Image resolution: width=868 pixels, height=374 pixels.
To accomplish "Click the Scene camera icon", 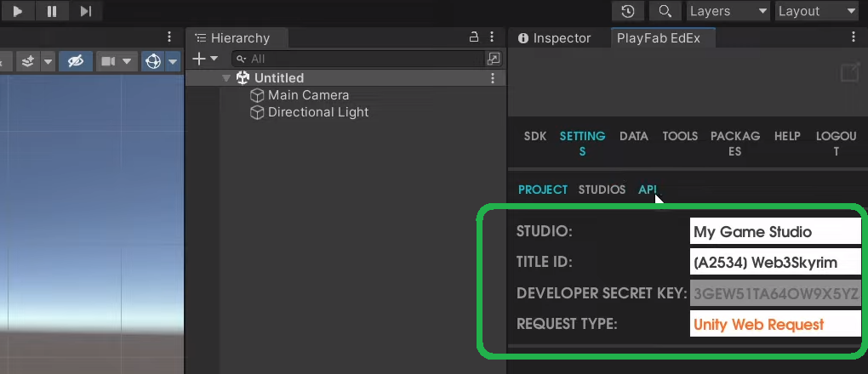I will (108, 61).
